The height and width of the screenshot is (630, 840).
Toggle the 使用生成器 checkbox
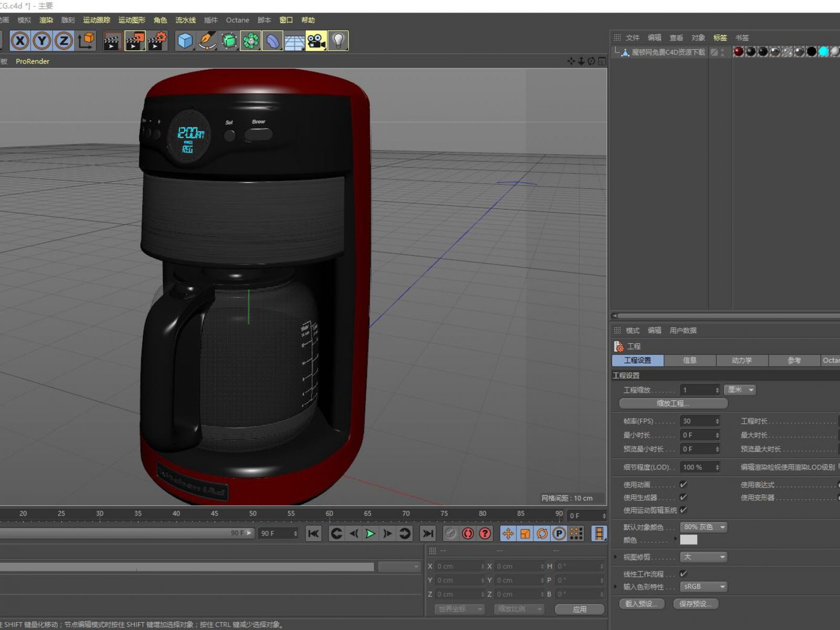[683, 497]
